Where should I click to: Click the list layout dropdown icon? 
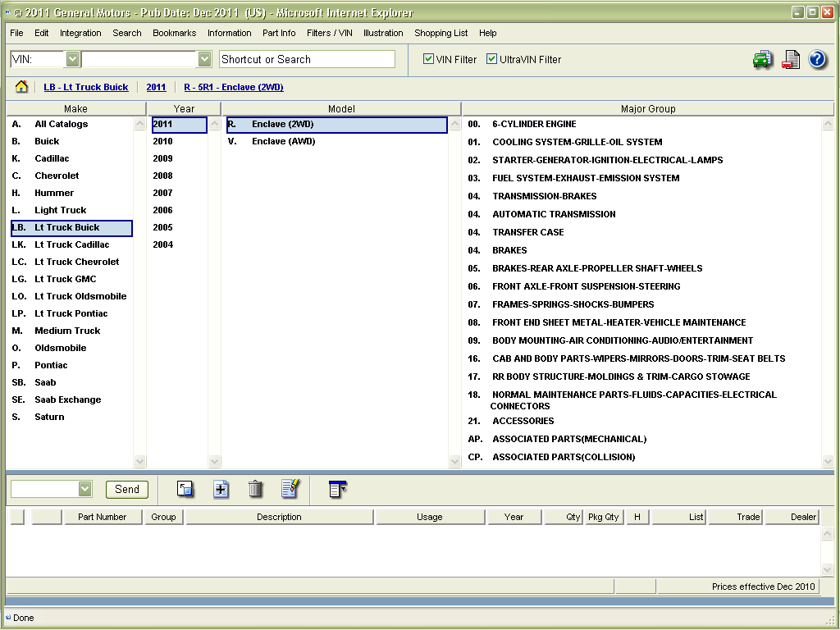(337, 489)
